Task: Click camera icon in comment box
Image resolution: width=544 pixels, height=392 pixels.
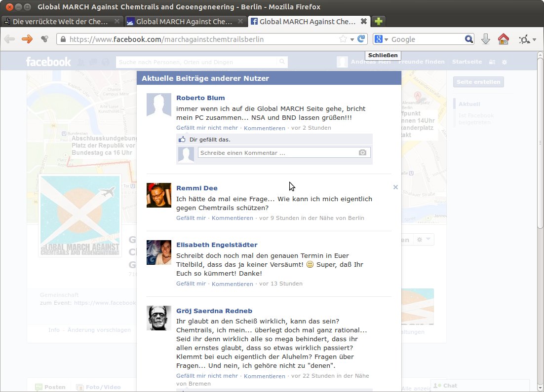Action: click(x=362, y=152)
